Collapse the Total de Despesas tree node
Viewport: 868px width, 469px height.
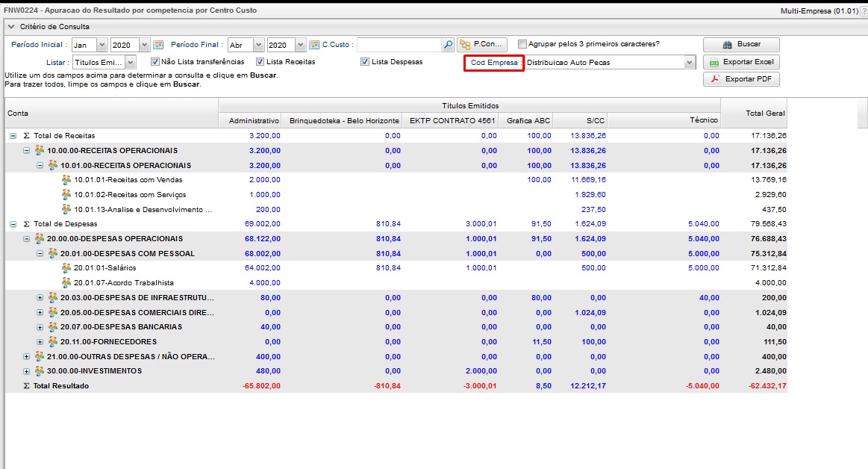(13, 224)
